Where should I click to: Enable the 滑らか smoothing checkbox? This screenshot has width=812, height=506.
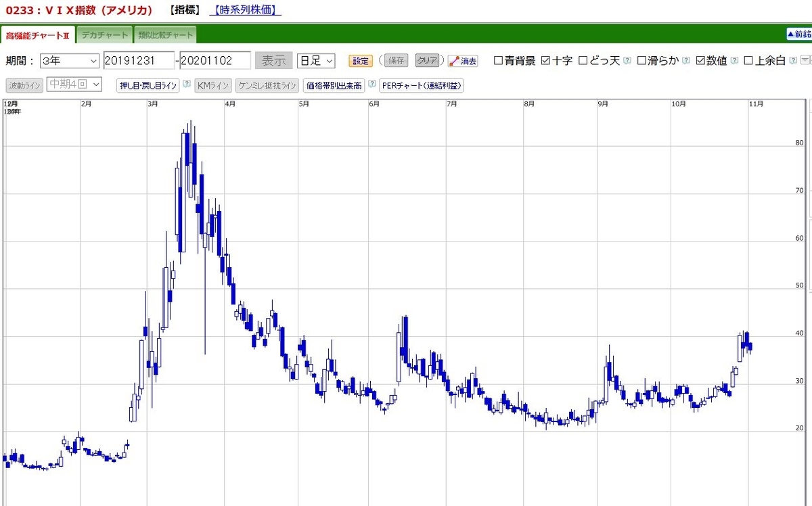click(x=641, y=61)
